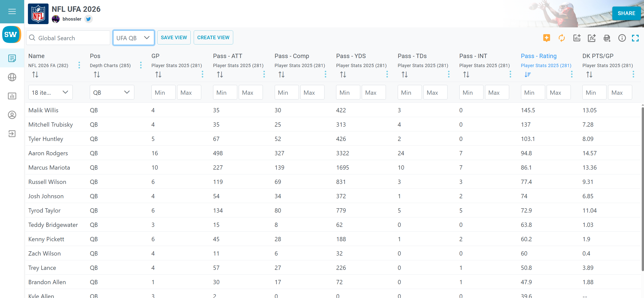Image resolution: width=644 pixels, height=298 pixels.
Task: Click the SAVE VIEW button
Action: click(x=174, y=37)
